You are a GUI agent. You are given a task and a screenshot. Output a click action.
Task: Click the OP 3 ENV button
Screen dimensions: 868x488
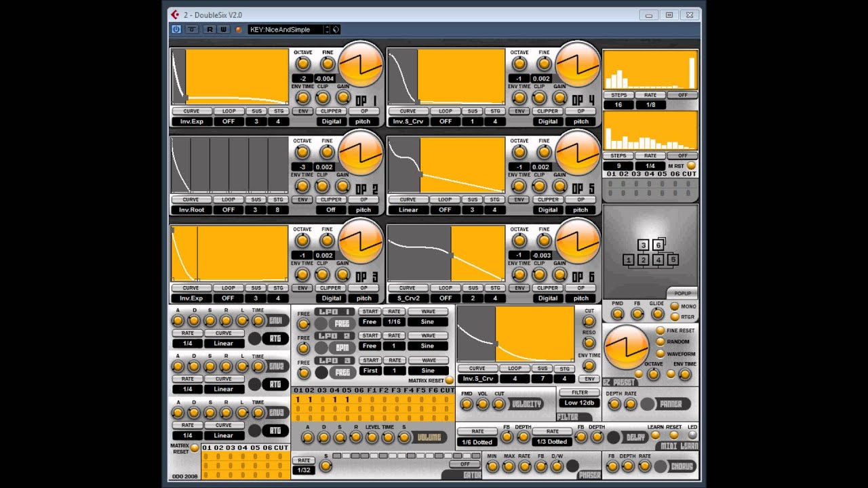point(303,288)
